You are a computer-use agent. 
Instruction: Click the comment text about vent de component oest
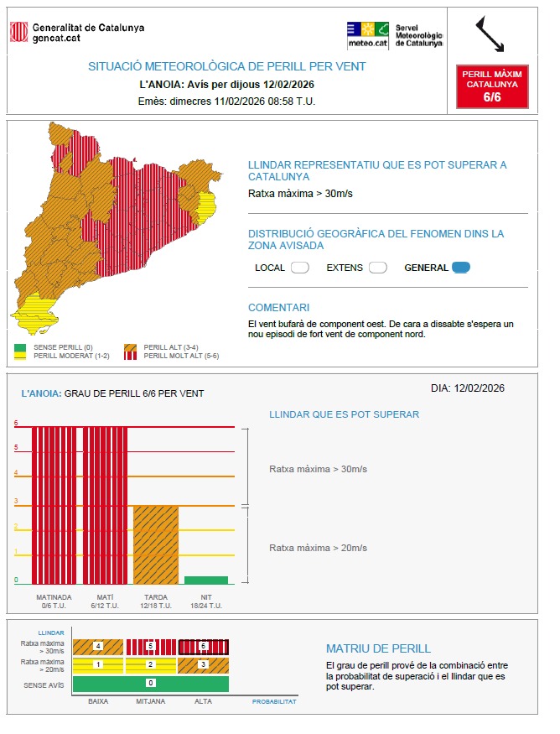[381, 329]
